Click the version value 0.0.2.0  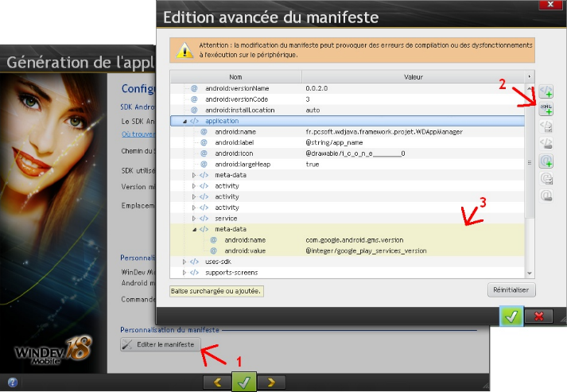pyautogui.click(x=317, y=88)
